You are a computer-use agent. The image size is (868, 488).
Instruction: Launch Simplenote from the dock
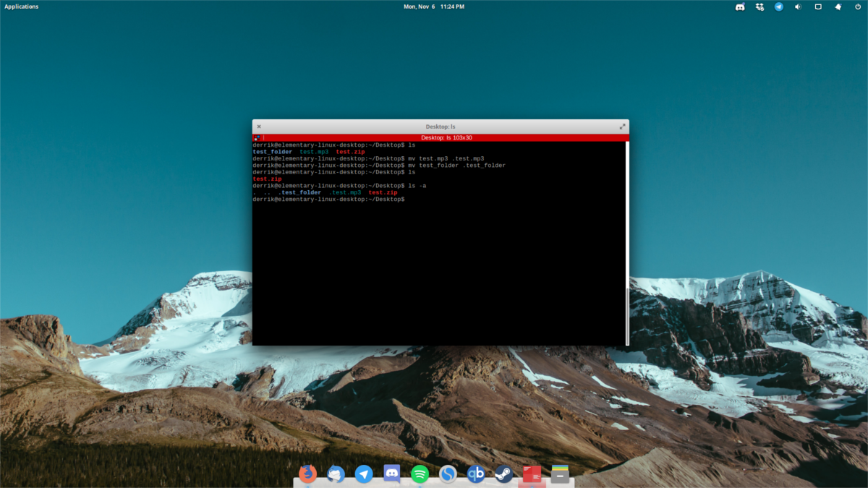click(448, 474)
